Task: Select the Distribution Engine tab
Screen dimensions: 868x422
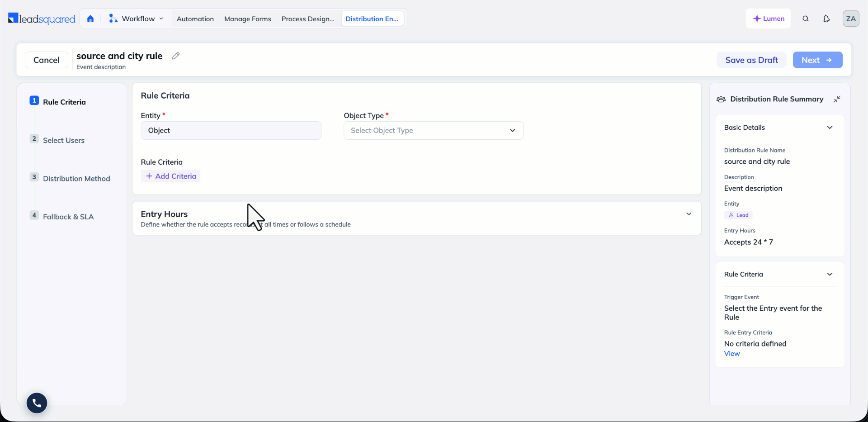Action: click(x=372, y=19)
